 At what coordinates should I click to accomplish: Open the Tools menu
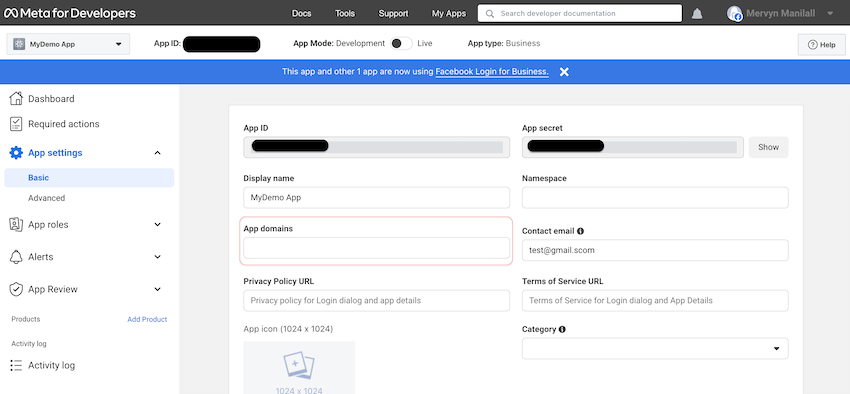(345, 14)
